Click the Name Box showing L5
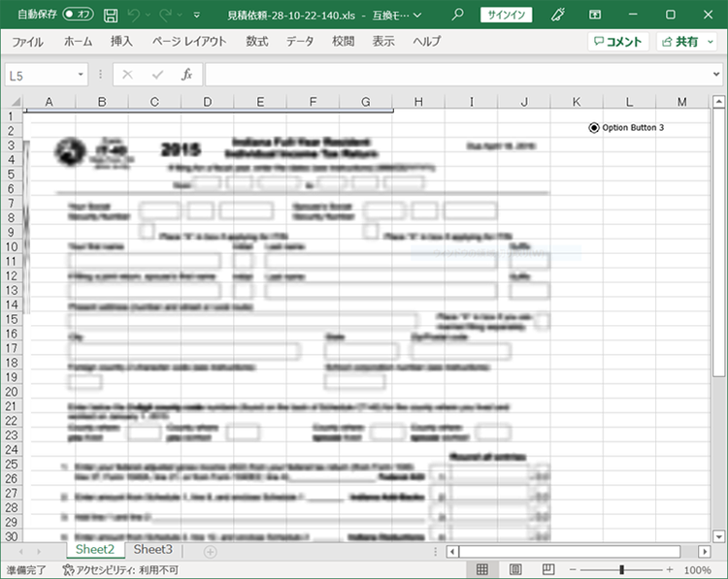 (x=40, y=75)
